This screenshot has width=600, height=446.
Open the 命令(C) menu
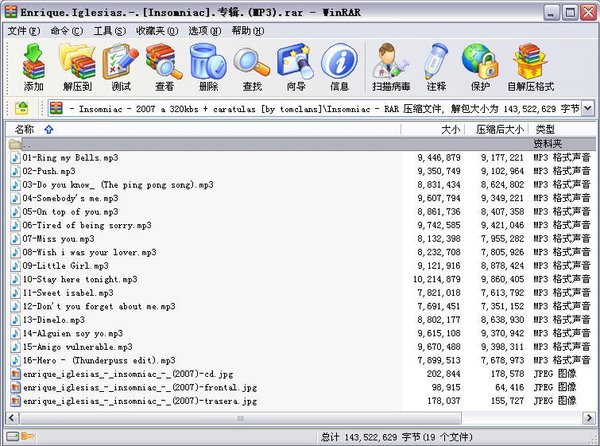[67, 31]
